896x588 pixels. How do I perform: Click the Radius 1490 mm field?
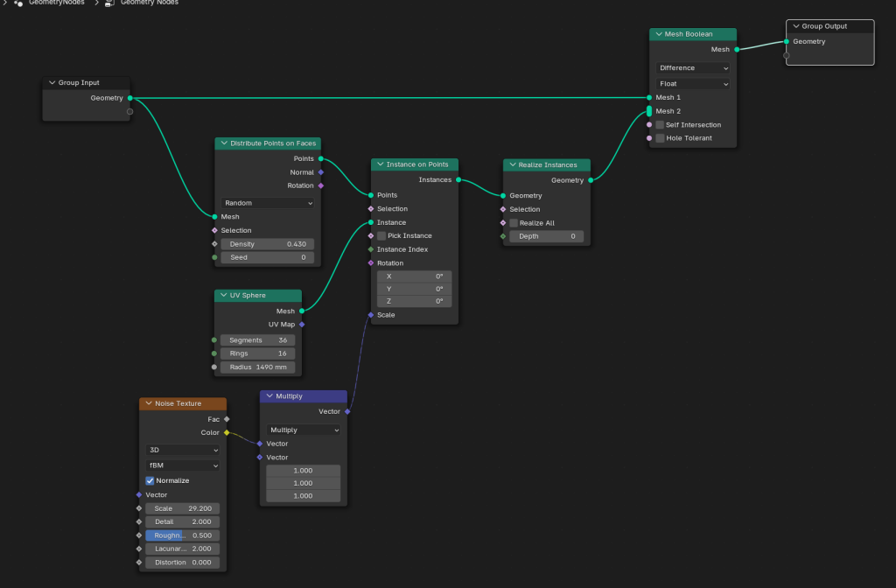click(x=258, y=367)
